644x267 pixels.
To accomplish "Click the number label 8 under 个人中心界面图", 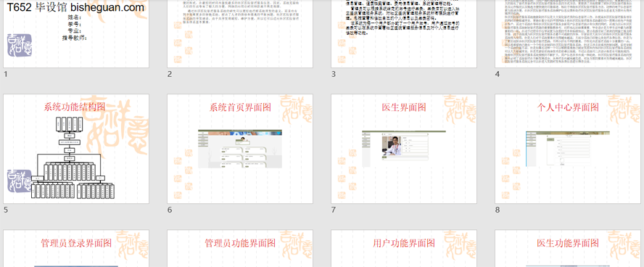I will [498, 210].
